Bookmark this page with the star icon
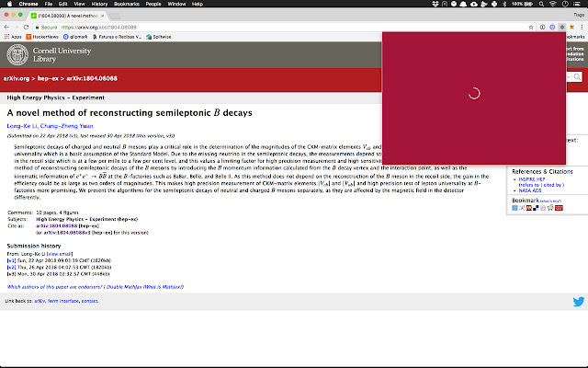Image resolution: width=588 pixels, height=368 pixels. coord(531,27)
